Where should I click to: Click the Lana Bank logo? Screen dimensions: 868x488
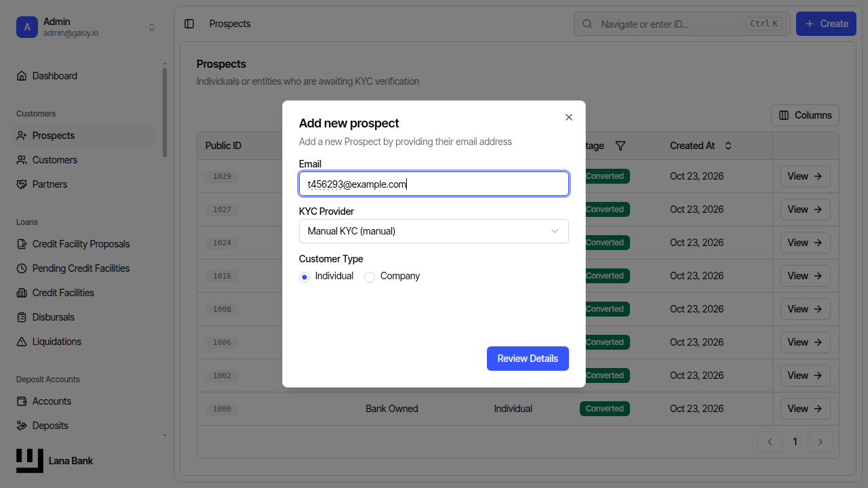point(30,461)
